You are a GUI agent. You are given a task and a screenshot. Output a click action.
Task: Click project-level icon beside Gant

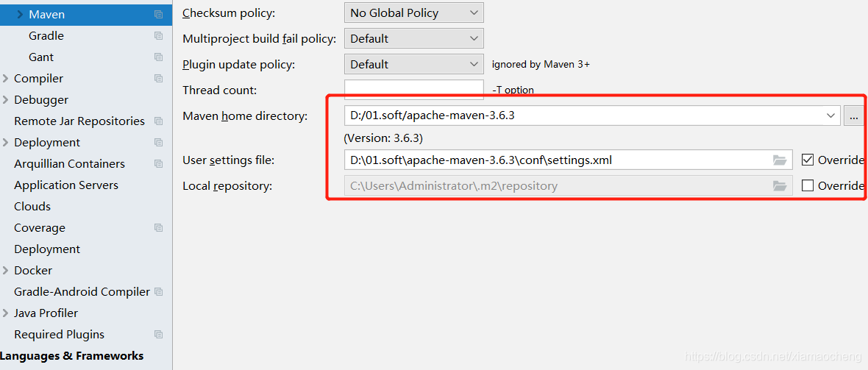click(158, 57)
